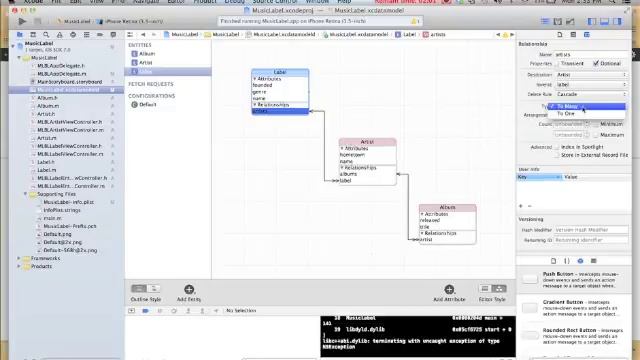Click the Pause debug bar icon
This screenshot has width=640, height=360.
(x=160, y=311)
